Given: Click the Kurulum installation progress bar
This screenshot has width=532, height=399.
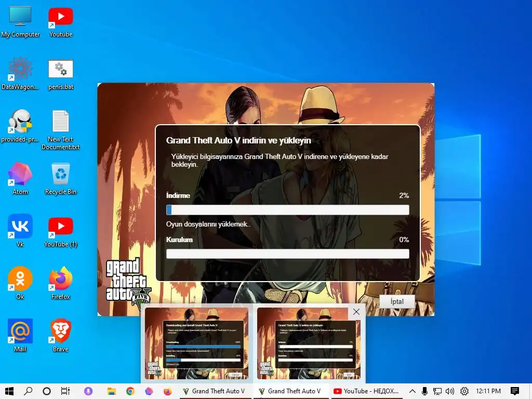Looking at the screenshot, I should pyautogui.click(x=287, y=254).
